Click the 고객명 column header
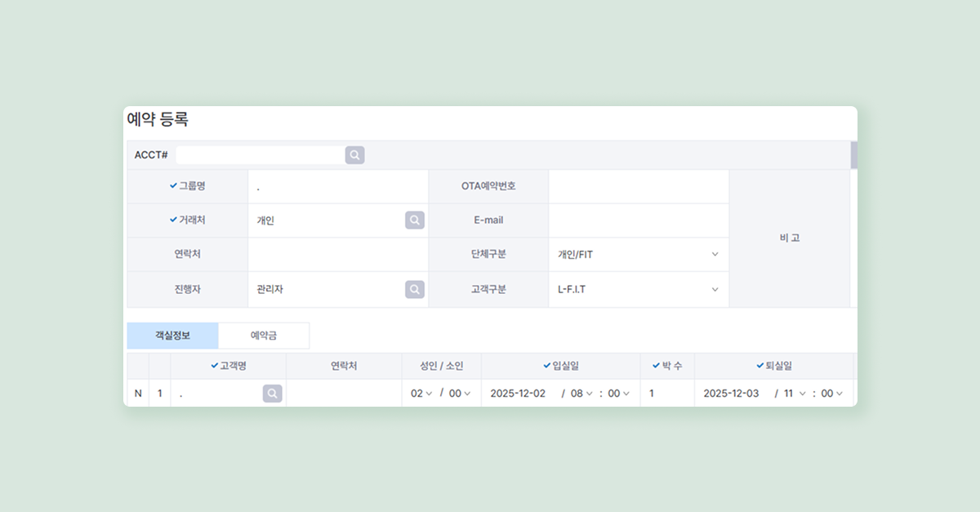This screenshot has width=980, height=512. (x=229, y=366)
